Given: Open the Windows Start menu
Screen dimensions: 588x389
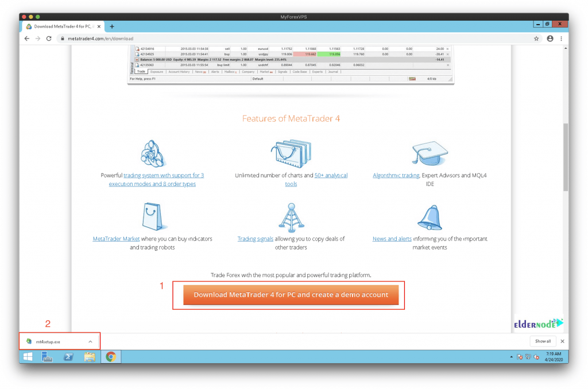Looking at the screenshot, I should (28, 357).
